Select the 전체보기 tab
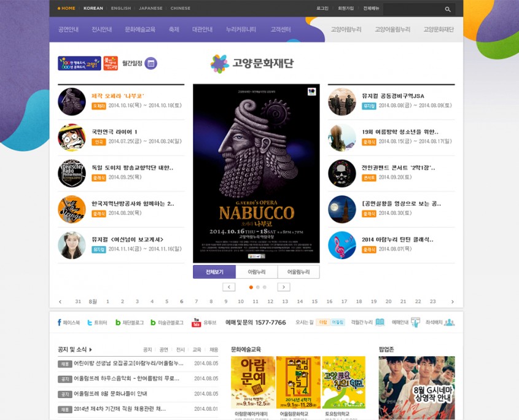Image resolution: width=519 pixels, height=420 pixels. [214, 272]
